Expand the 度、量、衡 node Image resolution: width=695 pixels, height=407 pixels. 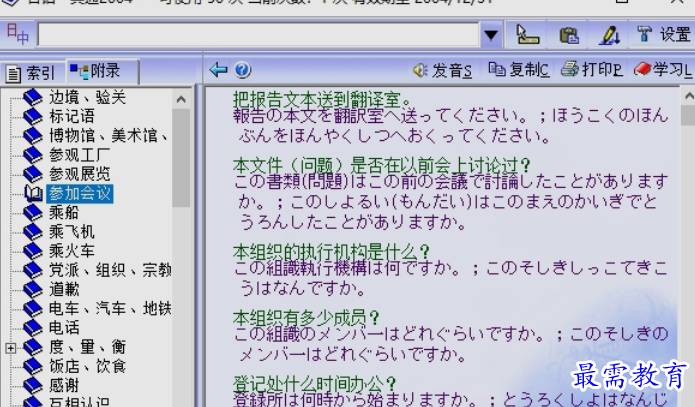point(11,348)
